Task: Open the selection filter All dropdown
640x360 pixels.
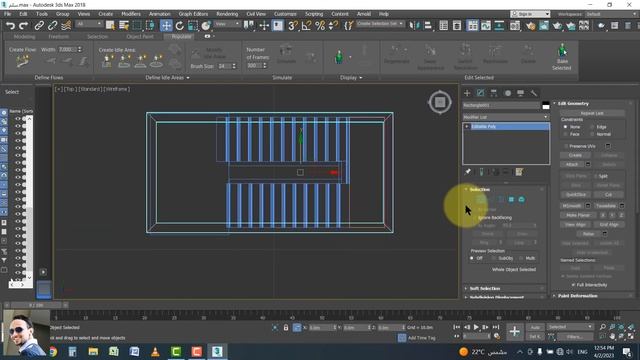Action: point(89,24)
